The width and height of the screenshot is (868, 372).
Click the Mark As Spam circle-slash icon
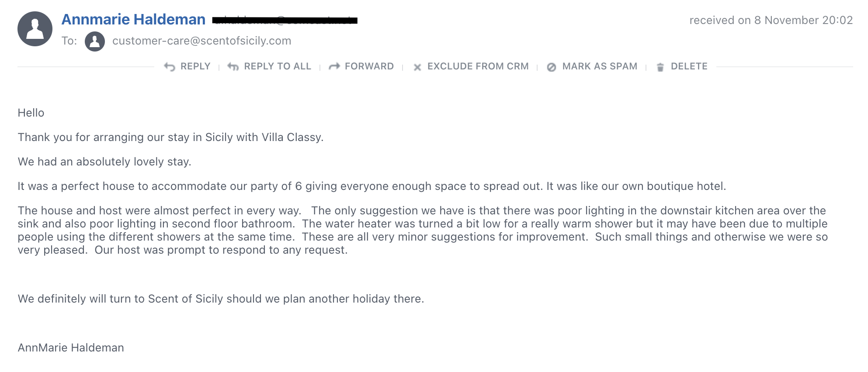pyautogui.click(x=552, y=67)
